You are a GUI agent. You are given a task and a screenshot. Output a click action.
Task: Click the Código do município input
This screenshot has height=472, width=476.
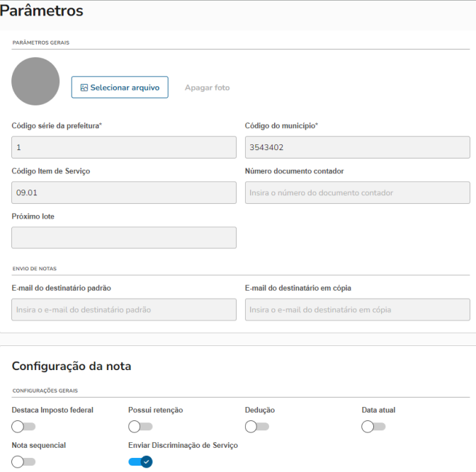[357, 147]
